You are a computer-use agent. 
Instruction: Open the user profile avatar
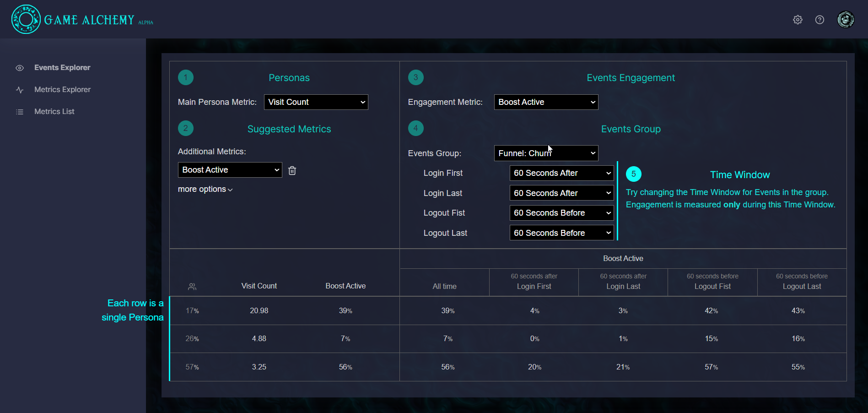coord(845,20)
